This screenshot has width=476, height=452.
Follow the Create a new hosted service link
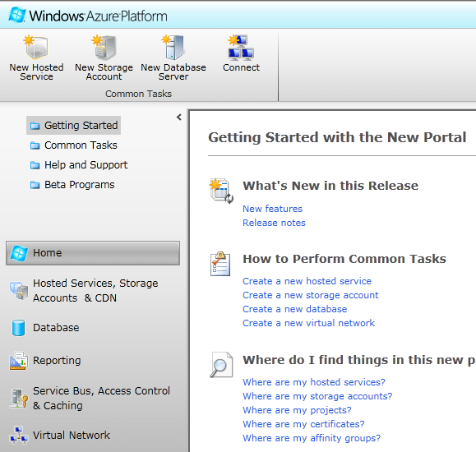point(307,281)
